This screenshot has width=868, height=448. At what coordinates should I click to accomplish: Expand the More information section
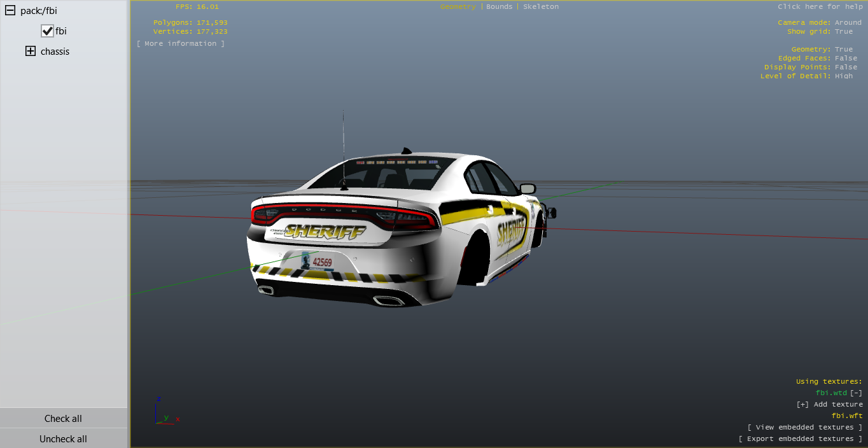pyautogui.click(x=181, y=44)
